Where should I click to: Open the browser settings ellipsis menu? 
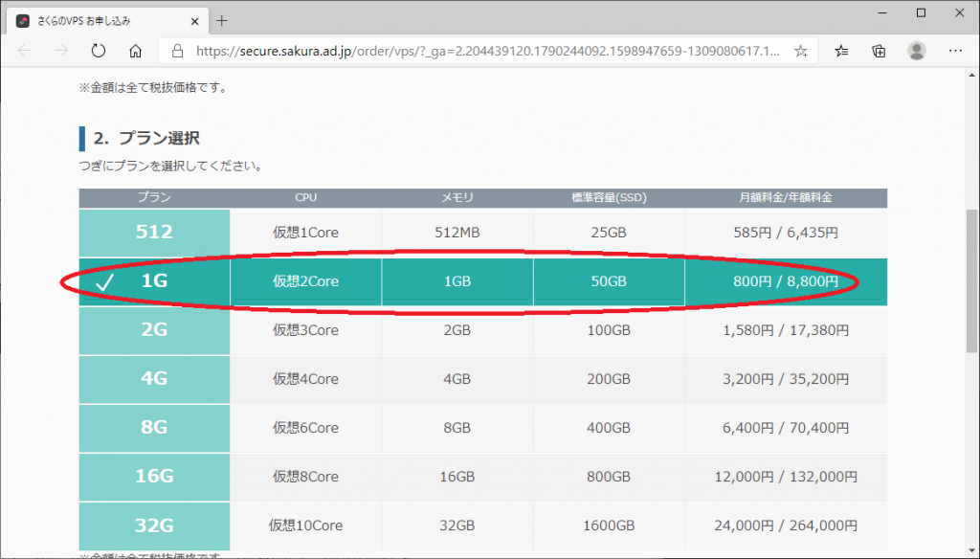click(955, 51)
